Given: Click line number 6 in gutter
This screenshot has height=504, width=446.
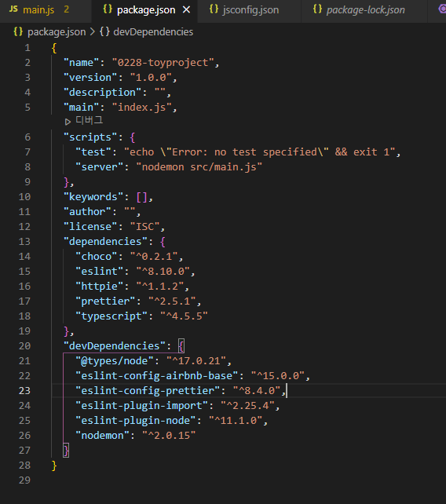Looking at the screenshot, I should point(27,137).
